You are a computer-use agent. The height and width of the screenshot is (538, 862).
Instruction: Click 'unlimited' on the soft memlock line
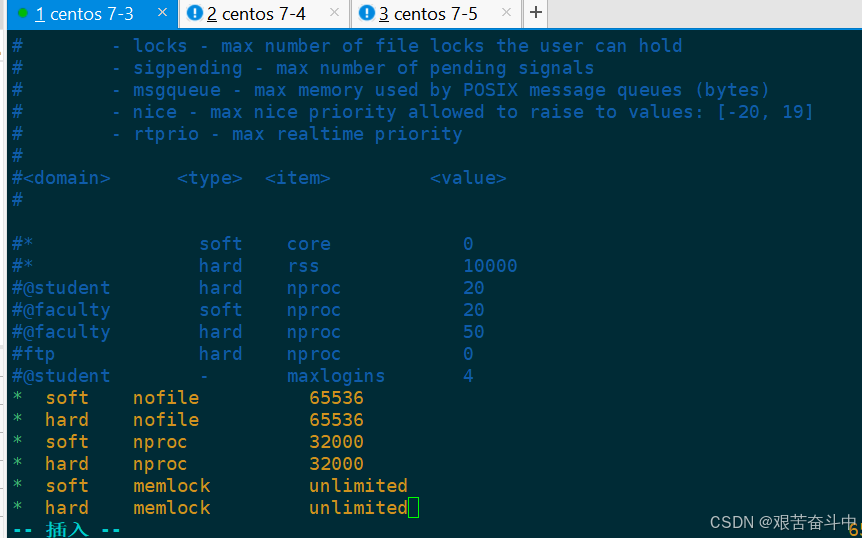click(x=358, y=486)
